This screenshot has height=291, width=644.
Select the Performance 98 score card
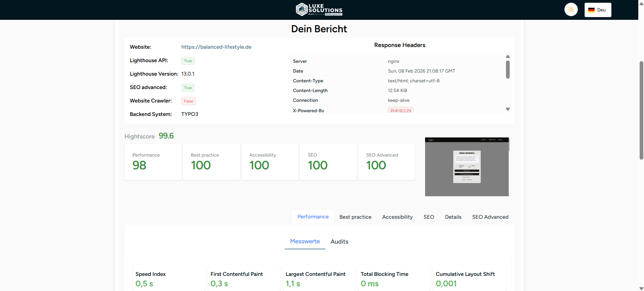point(153,162)
